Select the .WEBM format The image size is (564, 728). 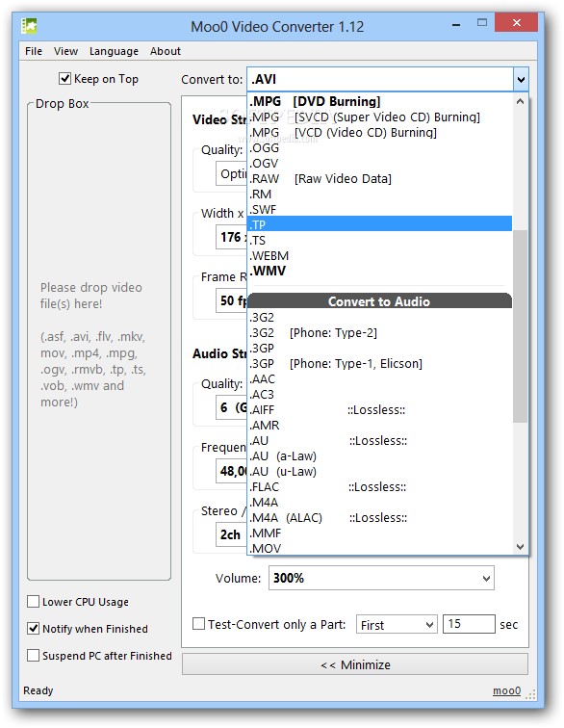380,256
